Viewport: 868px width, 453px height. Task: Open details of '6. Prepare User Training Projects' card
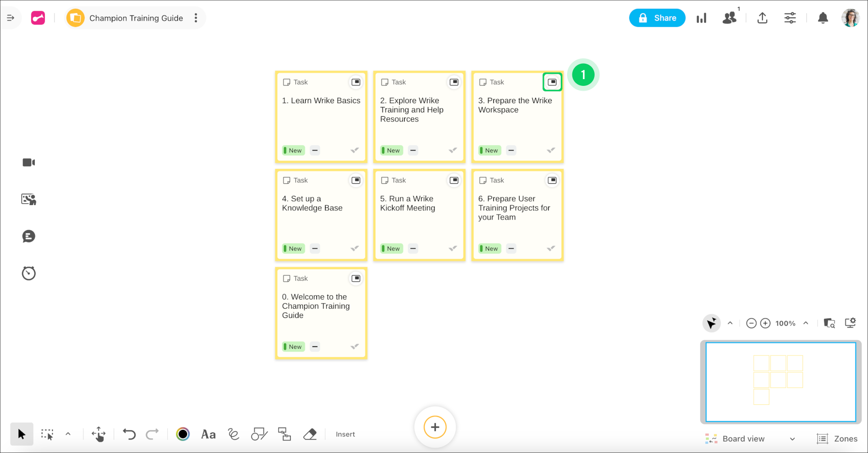tap(552, 180)
